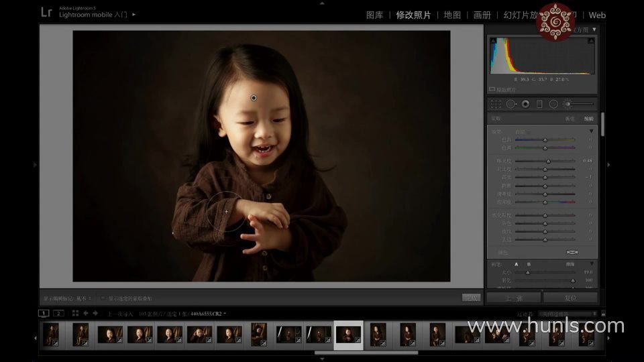Click the Lr logo icon
This screenshot has height=362, width=644.
(46, 12)
